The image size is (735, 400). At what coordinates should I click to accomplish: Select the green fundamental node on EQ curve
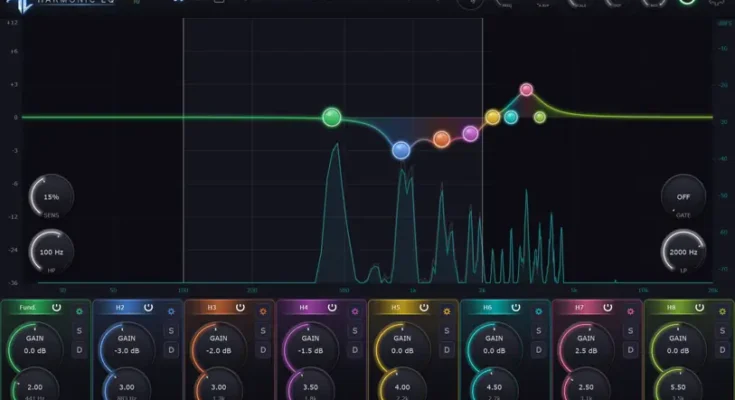[332, 117]
